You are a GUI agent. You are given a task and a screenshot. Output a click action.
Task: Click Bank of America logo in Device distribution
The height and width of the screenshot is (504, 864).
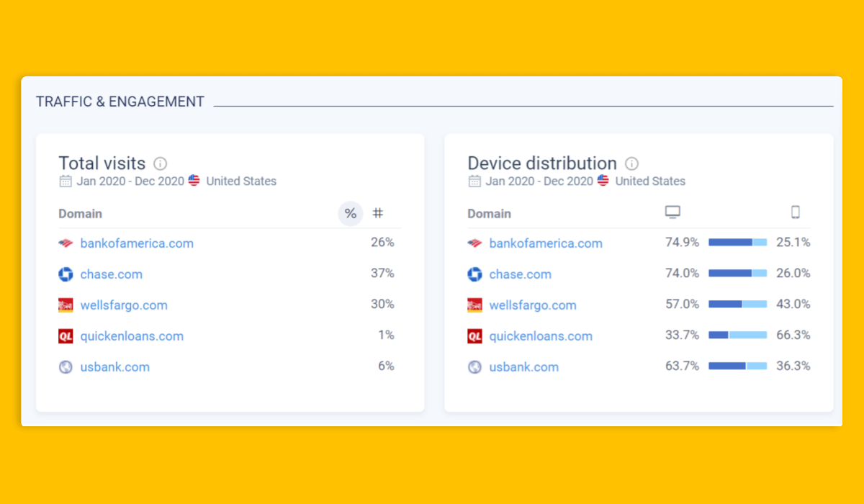click(x=474, y=243)
